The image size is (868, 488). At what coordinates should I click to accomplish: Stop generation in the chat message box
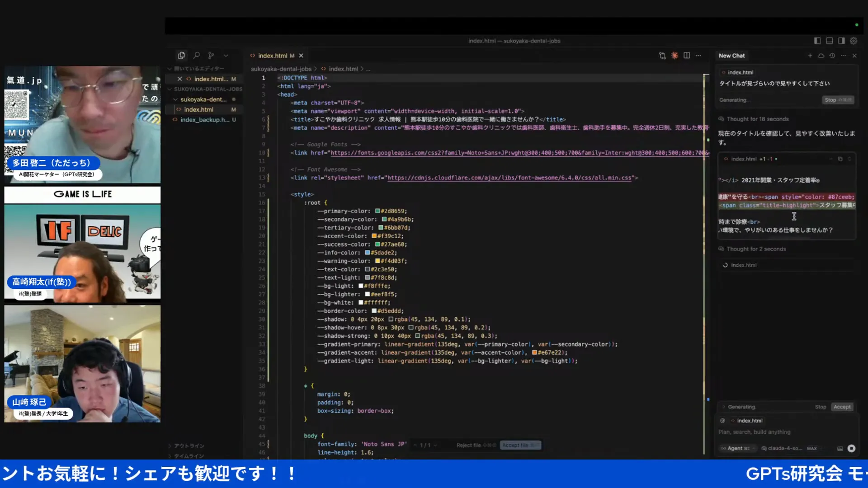pyautogui.click(x=838, y=100)
